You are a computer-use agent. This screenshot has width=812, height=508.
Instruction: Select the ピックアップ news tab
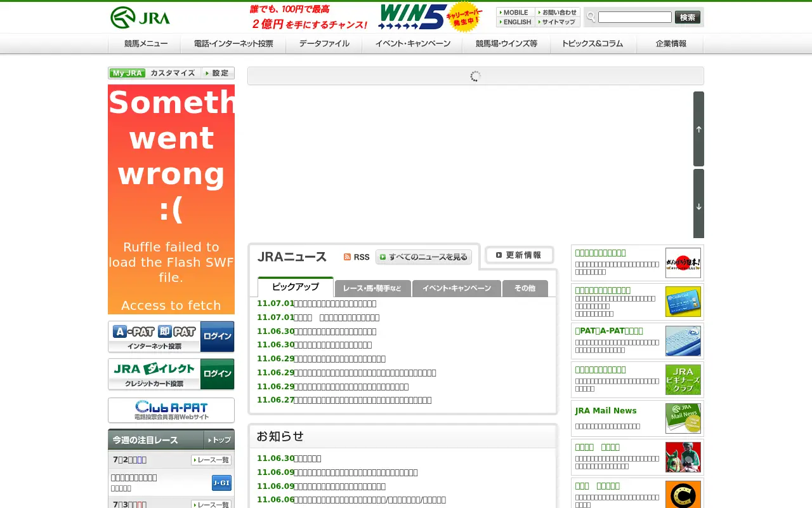point(296,287)
